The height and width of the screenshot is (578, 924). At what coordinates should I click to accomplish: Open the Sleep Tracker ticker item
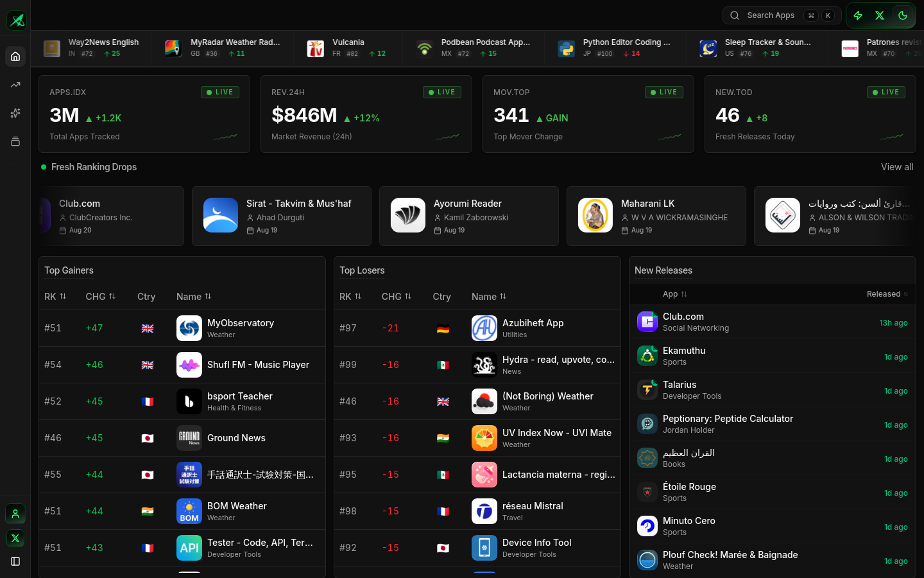756,48
